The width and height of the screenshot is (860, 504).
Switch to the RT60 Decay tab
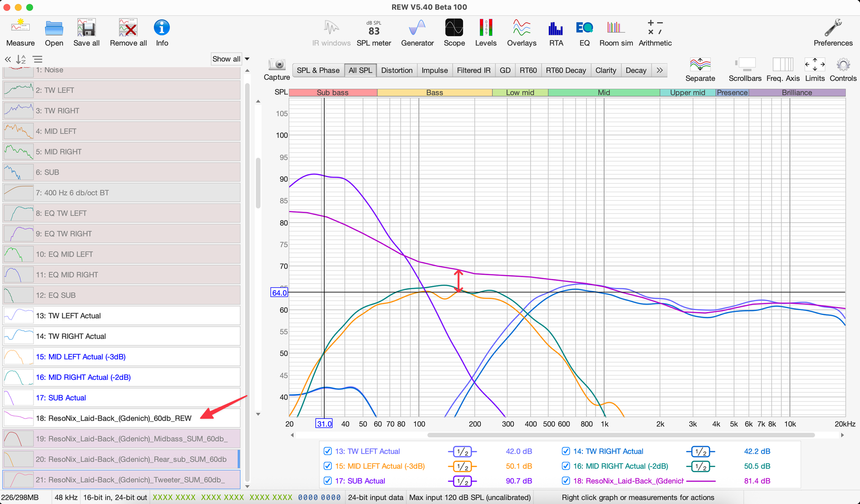565,70
